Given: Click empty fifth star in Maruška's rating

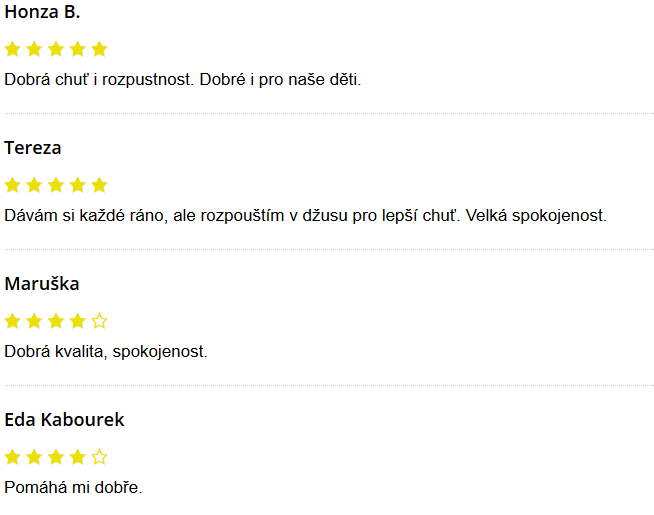Looking at the screenshot, I should [x=99, y=321].
